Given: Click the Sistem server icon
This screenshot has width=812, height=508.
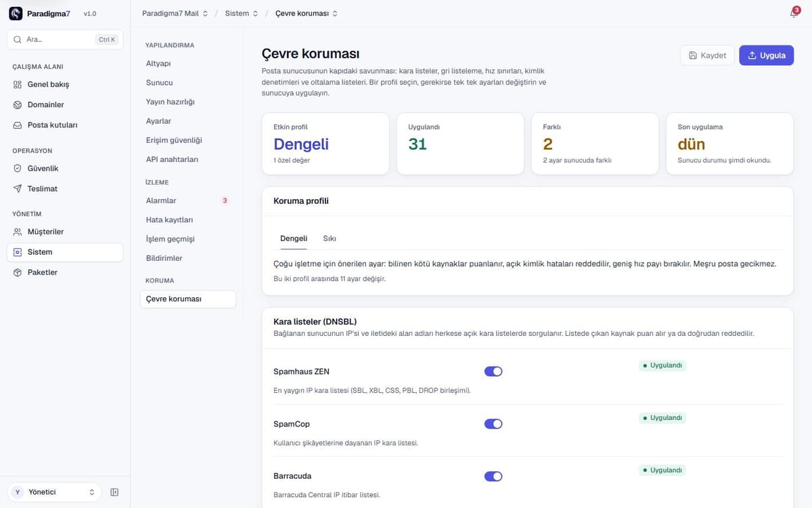Looking at the screenshot, I should pyautogui.click(x=18, y=252).
